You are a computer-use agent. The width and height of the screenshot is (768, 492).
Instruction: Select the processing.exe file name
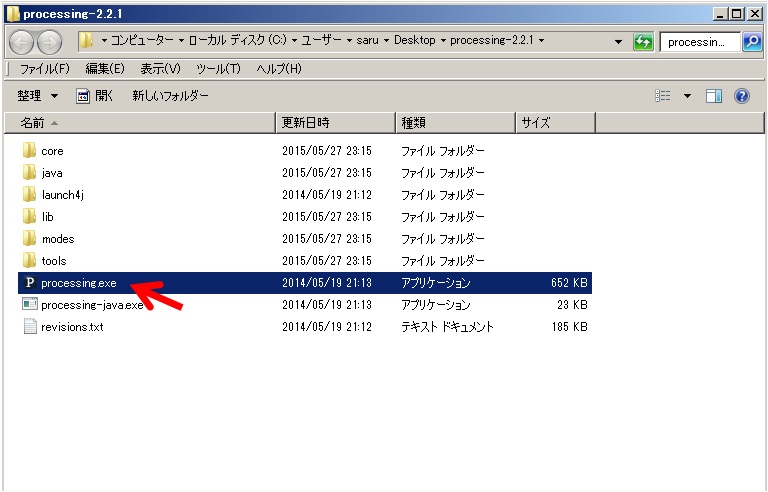click(79, 283)
